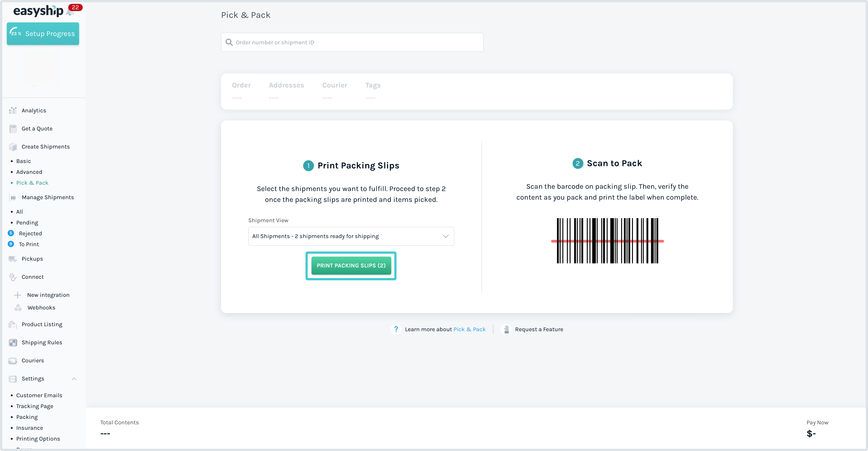The width and height of the screenshot is (868, 451).
Task: Open Shipping Rules page
Action: click(42, 343)
